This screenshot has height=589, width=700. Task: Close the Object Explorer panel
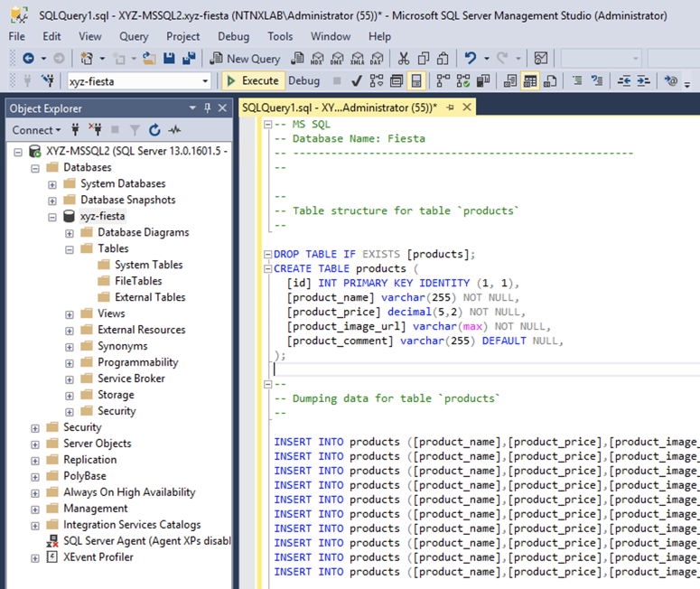(222, 108)
